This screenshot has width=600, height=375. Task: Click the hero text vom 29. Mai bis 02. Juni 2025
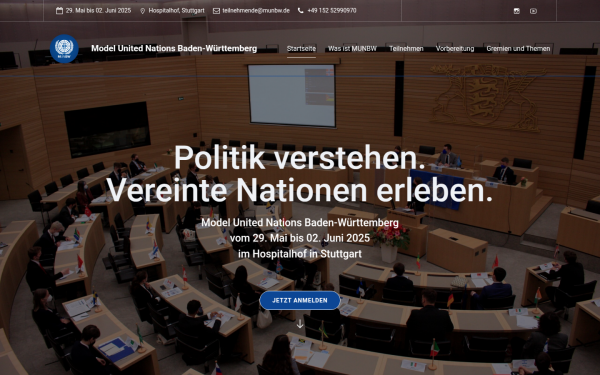point(300,238)
